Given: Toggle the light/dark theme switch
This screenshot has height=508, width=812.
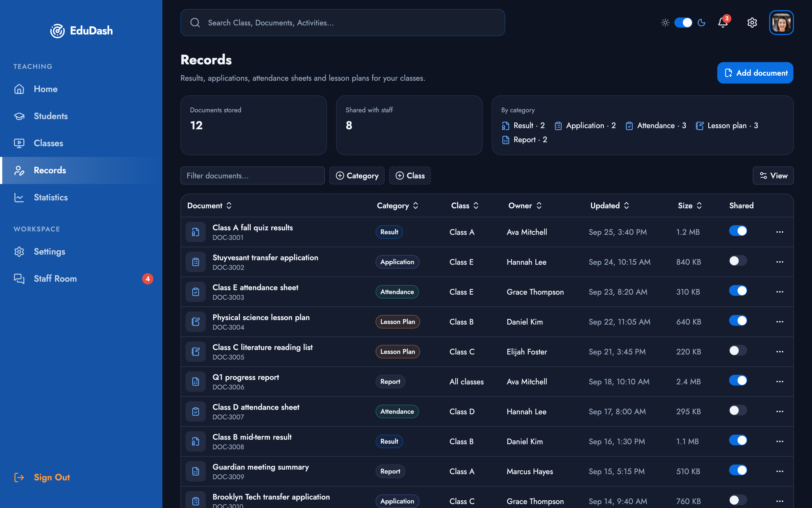Looking at the screenshot, I should click(x=683, y=23).
